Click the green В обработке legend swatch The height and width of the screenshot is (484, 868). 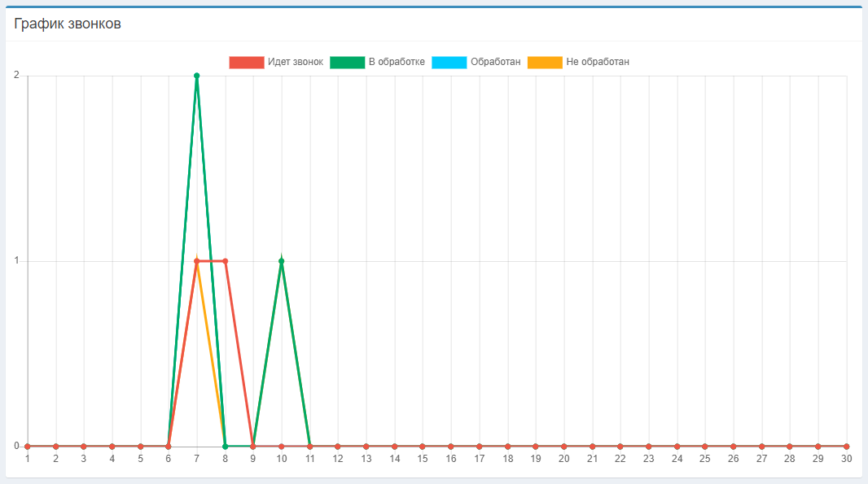pos(347,62)
